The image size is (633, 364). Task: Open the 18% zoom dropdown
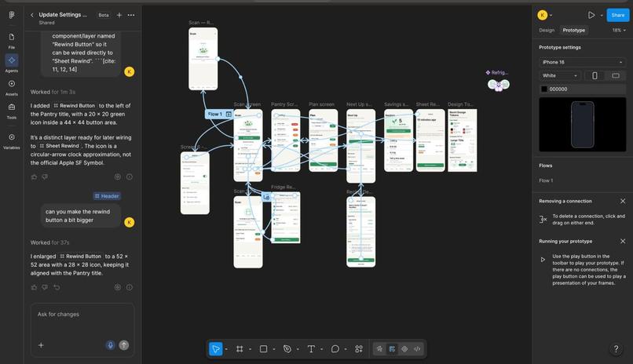(619, 31)
